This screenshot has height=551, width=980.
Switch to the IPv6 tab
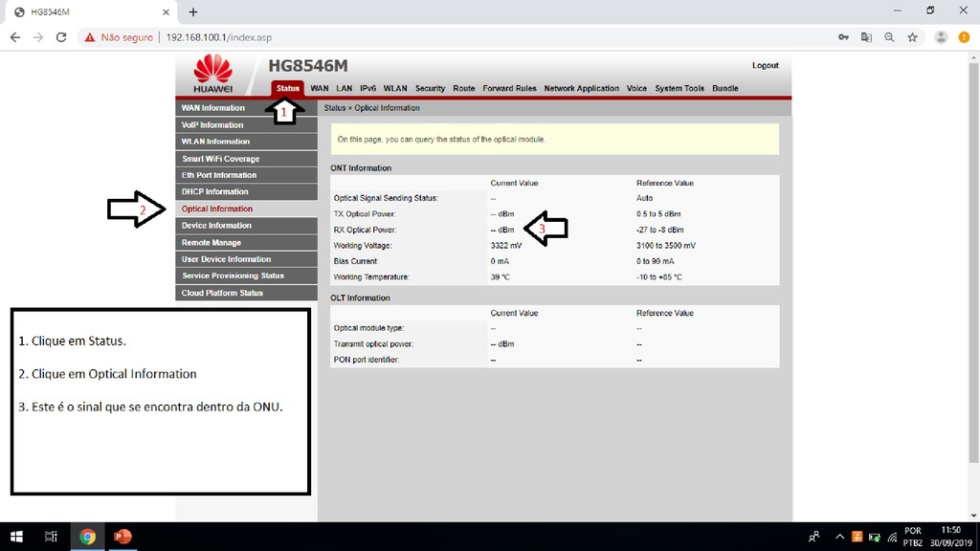(368, 89)
